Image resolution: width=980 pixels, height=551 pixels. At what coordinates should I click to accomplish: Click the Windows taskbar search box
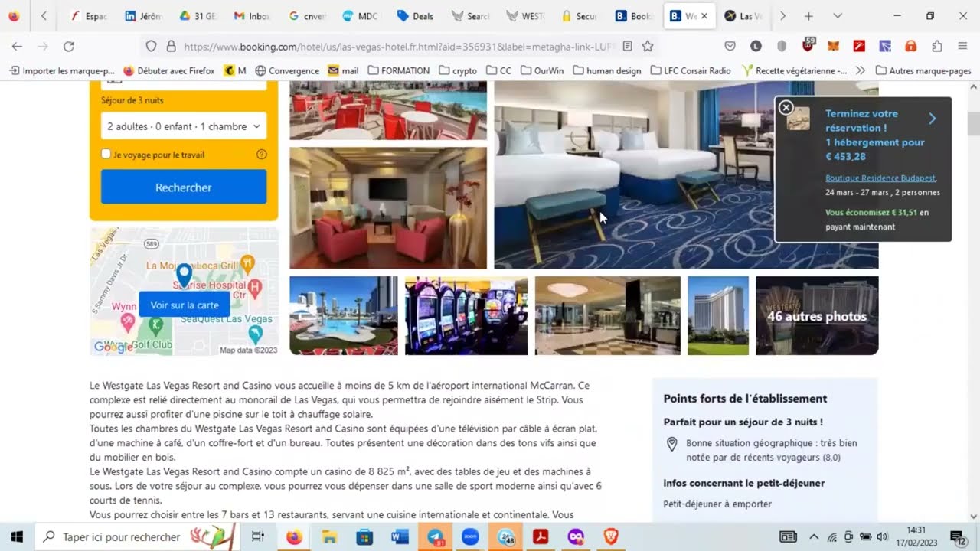pos(138,536)
